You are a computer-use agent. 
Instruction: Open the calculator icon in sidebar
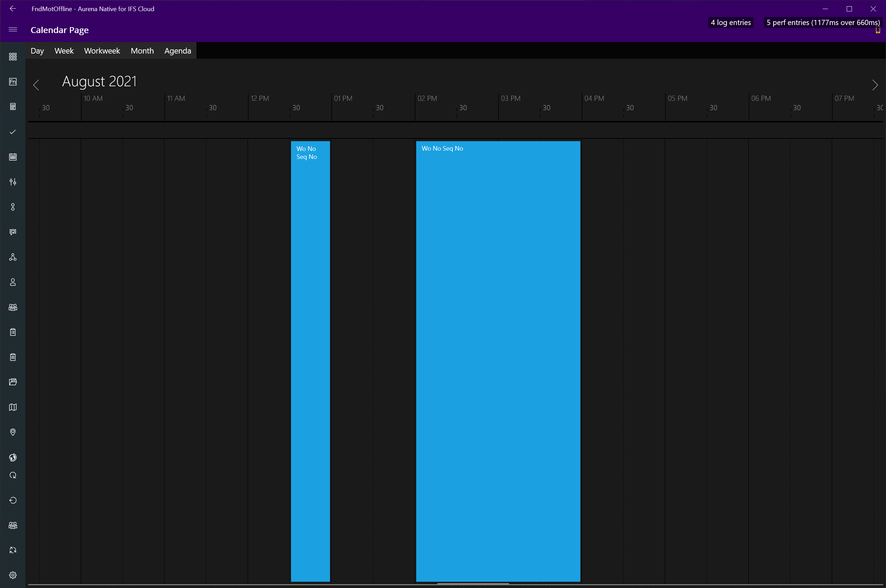pyautogui.click(x=13, y=106)
